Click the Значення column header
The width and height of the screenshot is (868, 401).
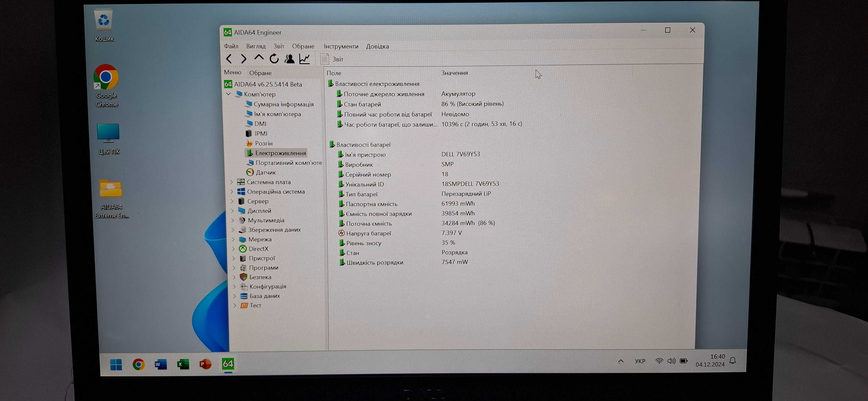(454, 73)
